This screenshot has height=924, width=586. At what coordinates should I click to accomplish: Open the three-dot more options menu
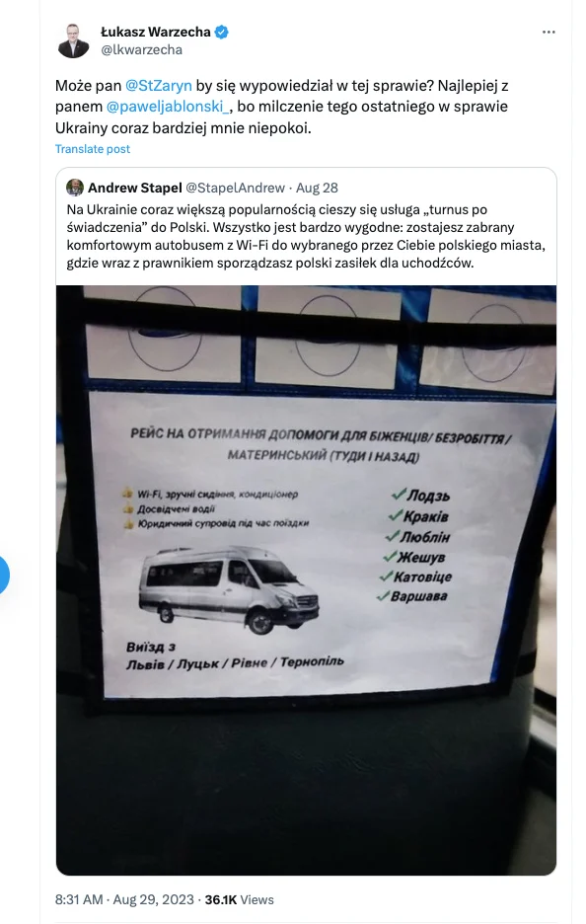coord(549,33)
